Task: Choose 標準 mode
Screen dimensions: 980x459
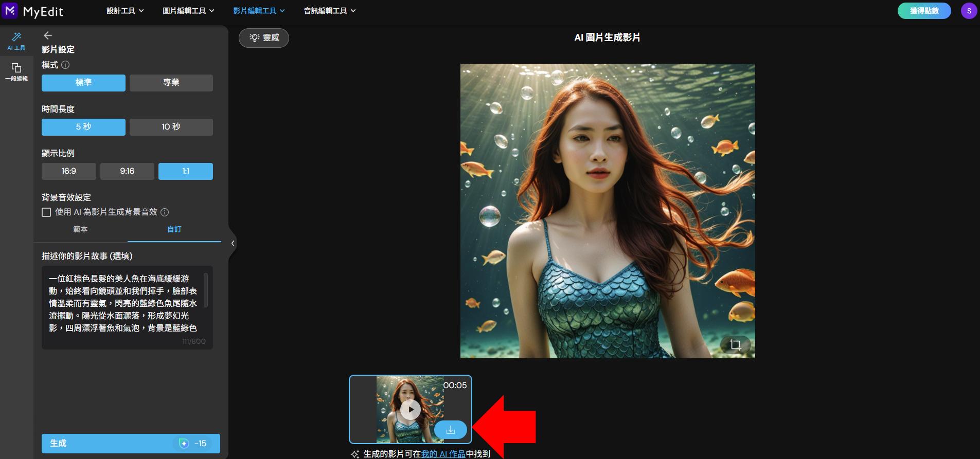Action: pos(83,83)
